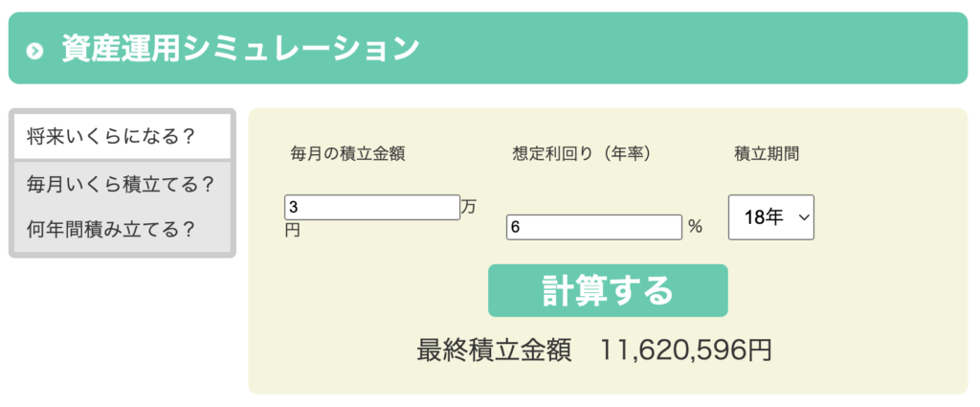Click the 積立期間 label
The height and width of the screenshot is (407, 980).
(767, 153)
